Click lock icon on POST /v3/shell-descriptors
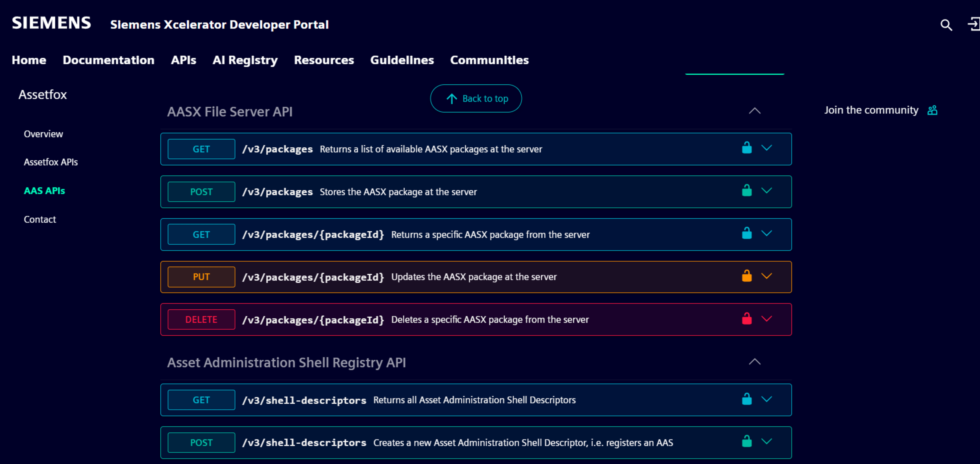Image resolution: width=980 pixels, height=464 pixels. click(747, 441)
